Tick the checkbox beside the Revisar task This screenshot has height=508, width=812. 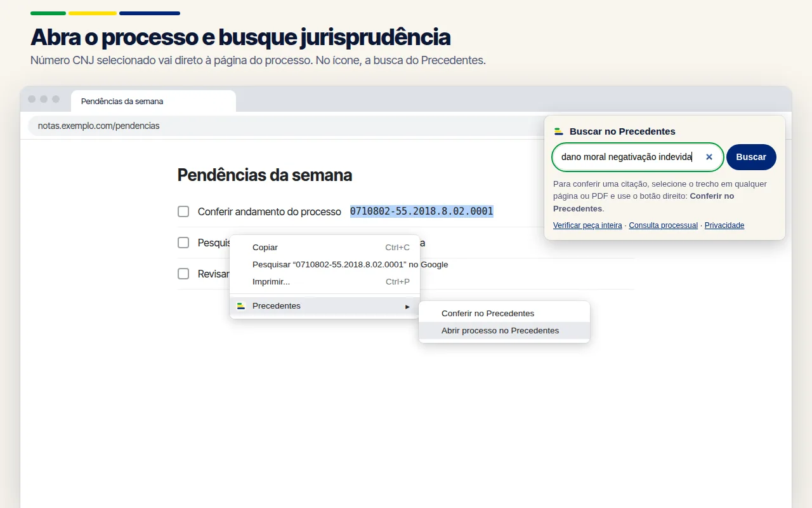point(183,274)
